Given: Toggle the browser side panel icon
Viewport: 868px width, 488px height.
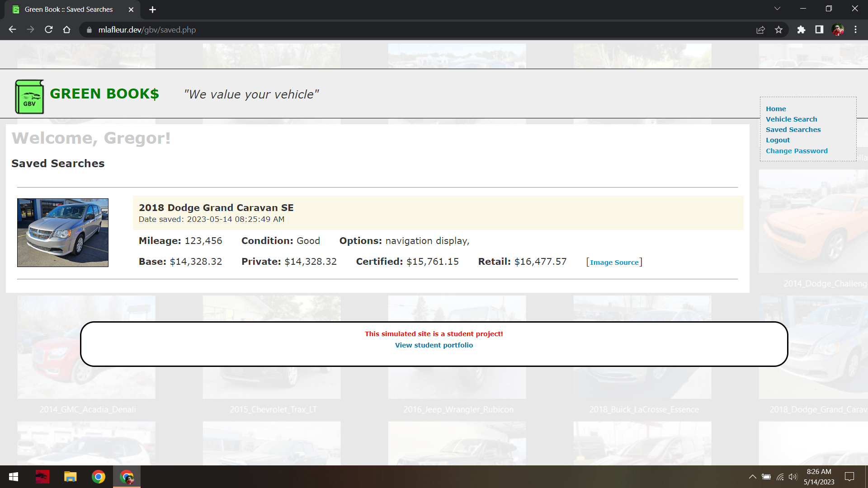Looking at the screenshot, I should click(819, 30).
